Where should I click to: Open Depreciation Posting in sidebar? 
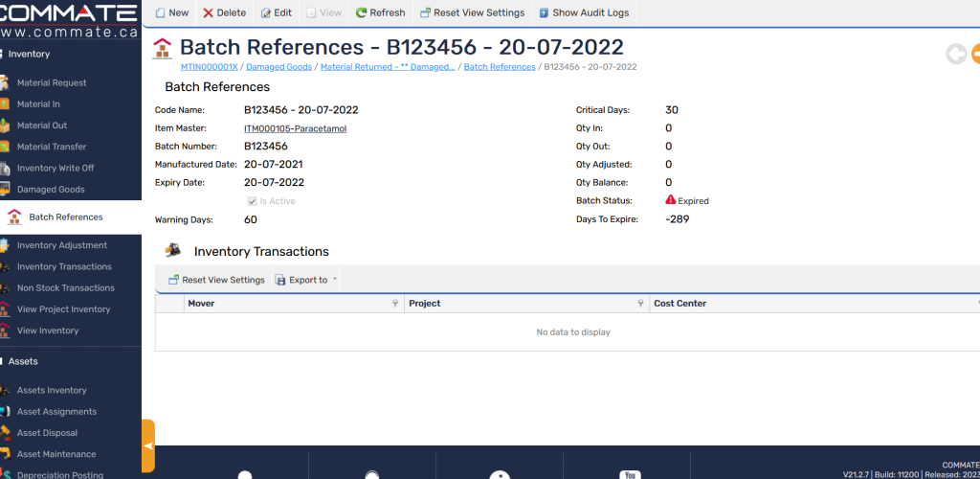coord(60,474)
